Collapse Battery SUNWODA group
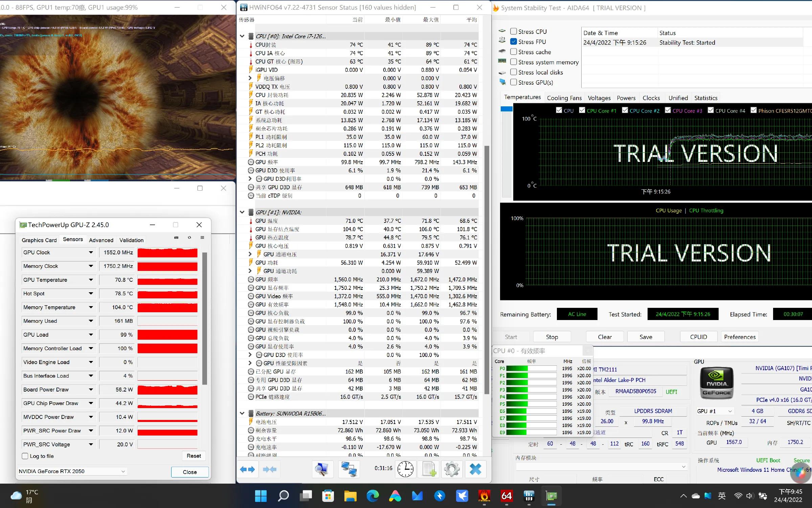The height and width of the screenshot is (508, 812). (242, 414)
